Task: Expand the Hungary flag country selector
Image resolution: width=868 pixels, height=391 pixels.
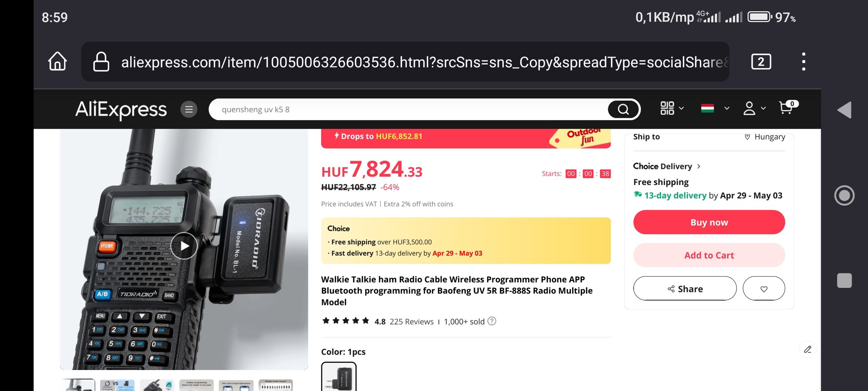Action: coord(715,108)
